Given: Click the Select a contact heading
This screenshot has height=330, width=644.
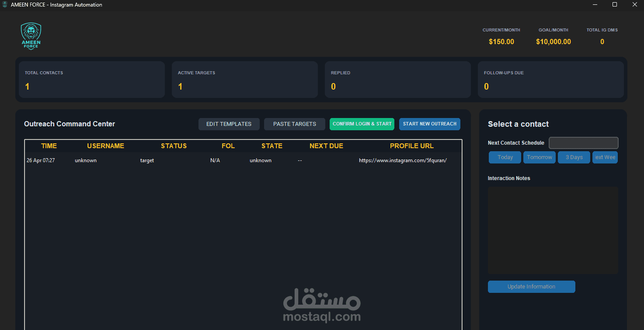Looking at the screenshot, I should click(x=519, y=124).
